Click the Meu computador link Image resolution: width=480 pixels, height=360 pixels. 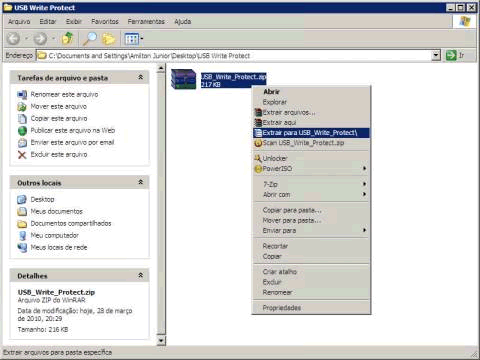(55, 235)
